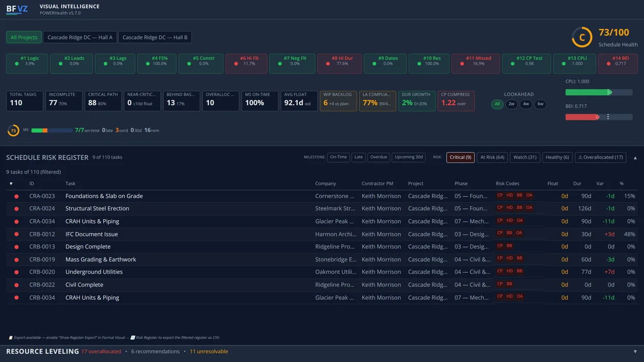Set lookahead to 6w

540,104
